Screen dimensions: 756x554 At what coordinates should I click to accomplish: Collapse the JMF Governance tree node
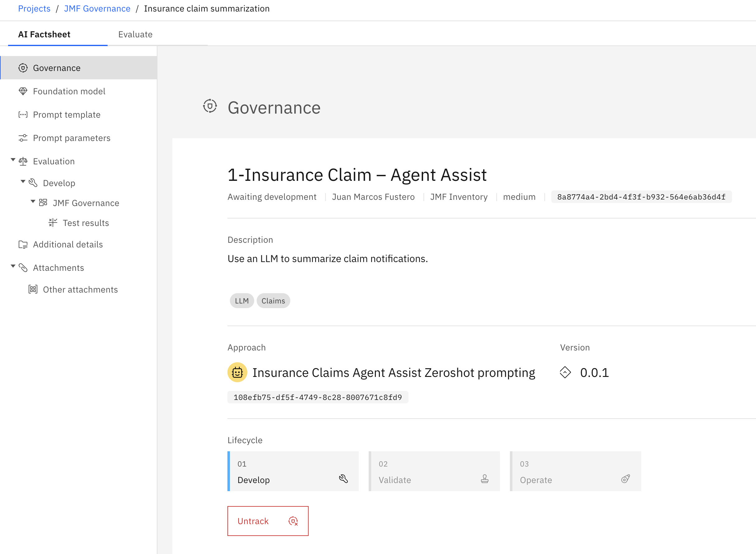tap(33, 202)
